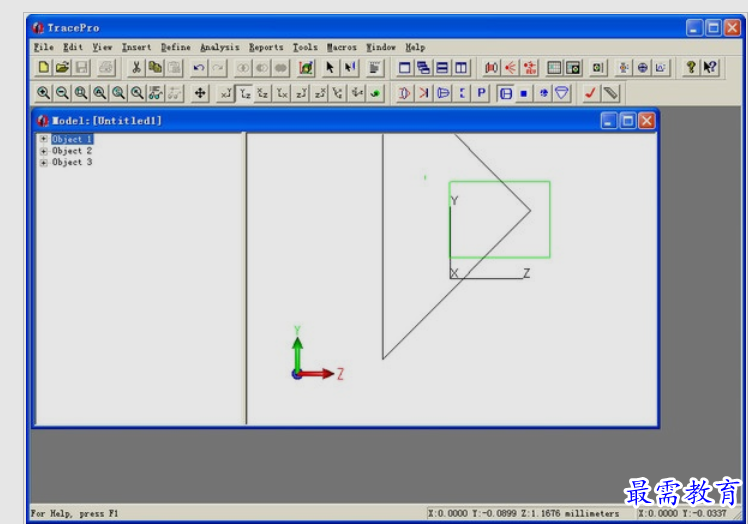Click the coordinates readout in status bar

pyautogui.click(x=523, y=514)
